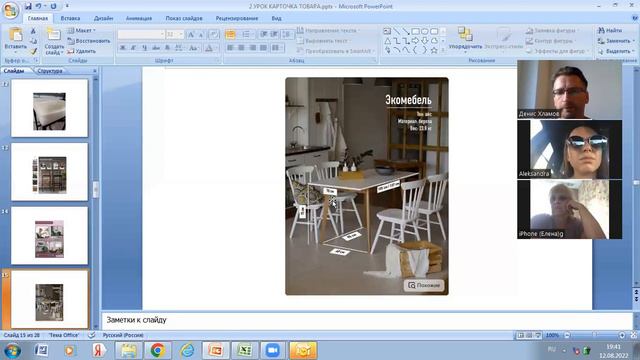640x360 pixels.
Task: Decrease font size with the small A icon
Action: pos(201,35)
